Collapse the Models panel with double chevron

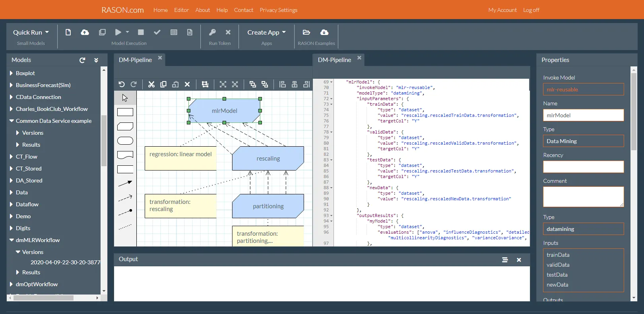(96, 60)
